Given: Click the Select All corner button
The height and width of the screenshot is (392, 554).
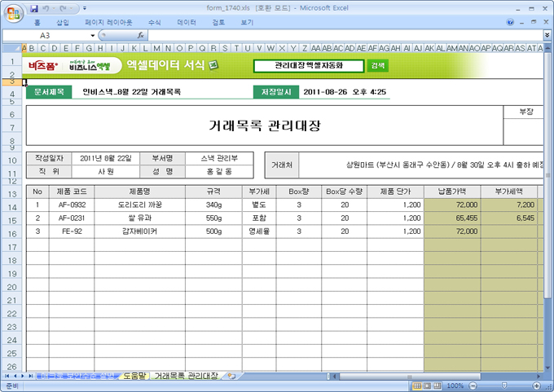Looking at the screenshot, I should [x=12, y=48].
